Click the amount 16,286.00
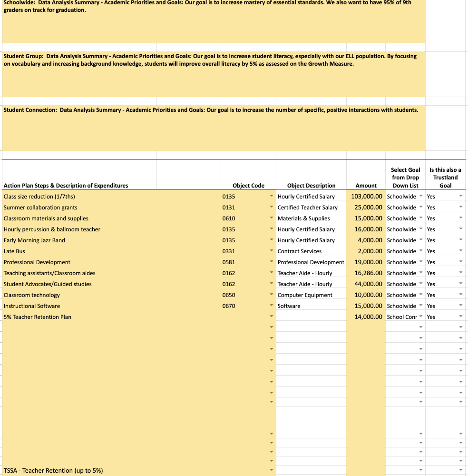Viewport: 468px width, 476px height. click(368, 273)
